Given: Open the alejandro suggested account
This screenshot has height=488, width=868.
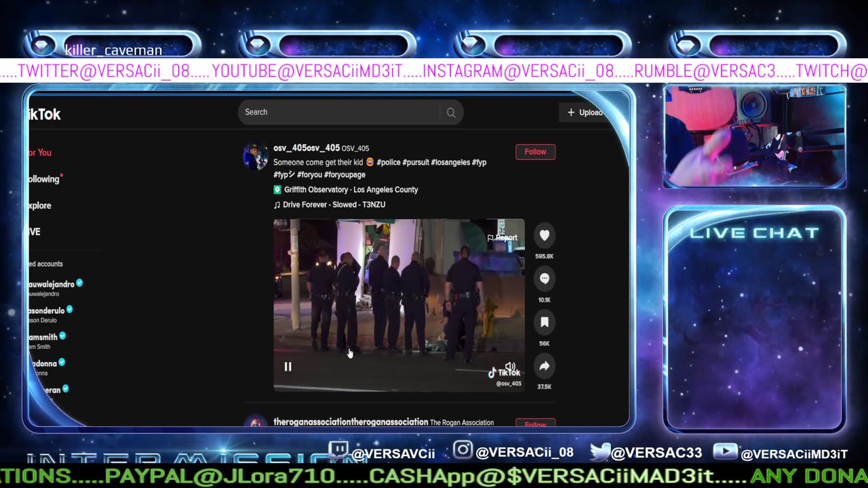Looking at the screenshot, I should 56,288.
